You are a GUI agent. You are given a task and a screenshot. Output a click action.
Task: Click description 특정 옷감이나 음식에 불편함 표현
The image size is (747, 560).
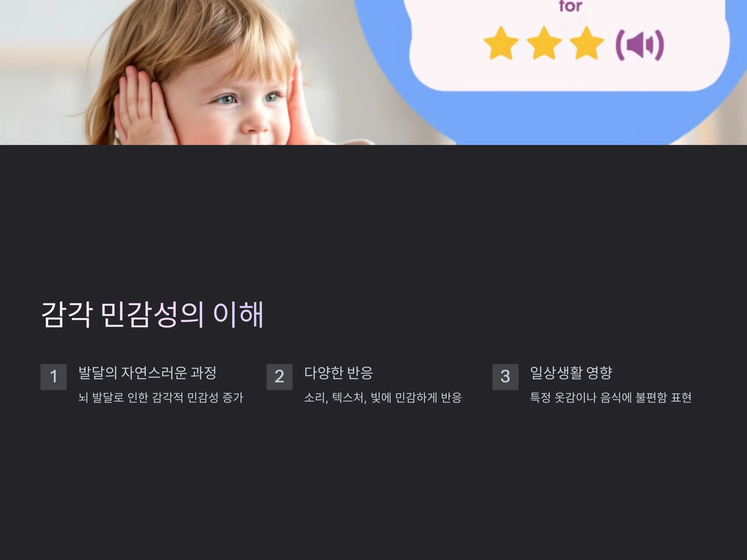pyautogui.click(x=611, y=397)
